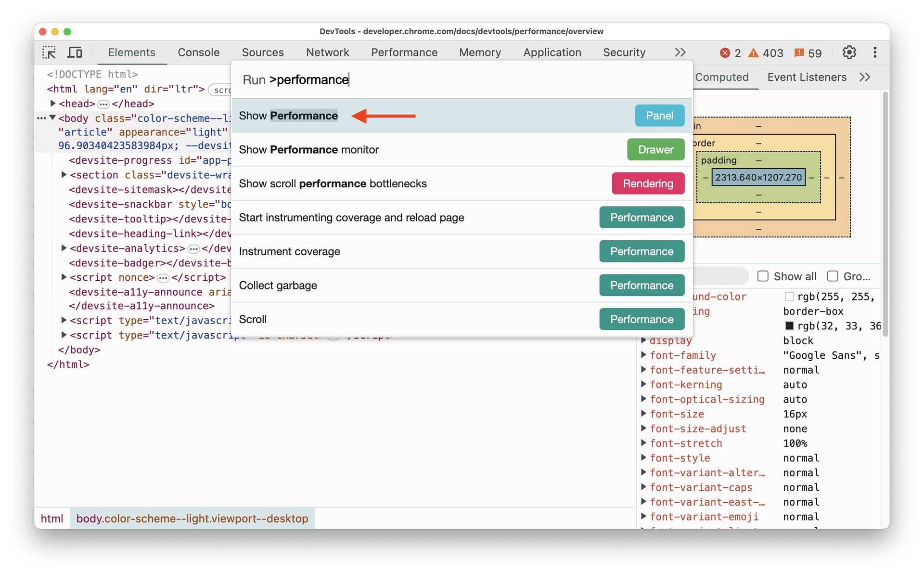
Task: Expand the font-family computed property
Action: point(643,355)
